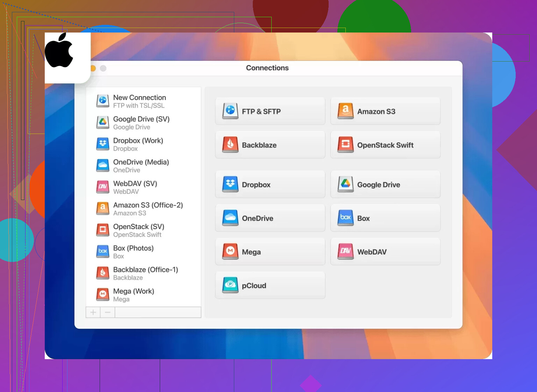Click the Mega icon in protocol grid

pyautogui.click(x=230, y=251)
